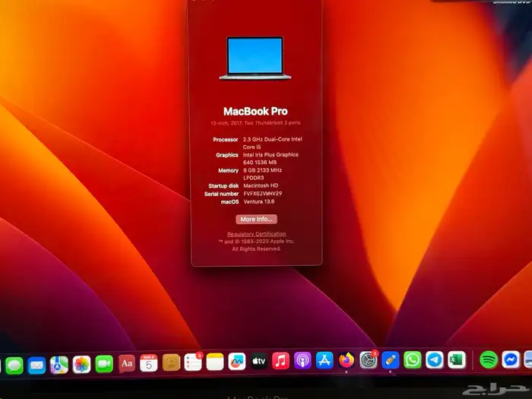Open the Photos app icon
Viewport: 532px width, 399px height.
pos(81,365)
